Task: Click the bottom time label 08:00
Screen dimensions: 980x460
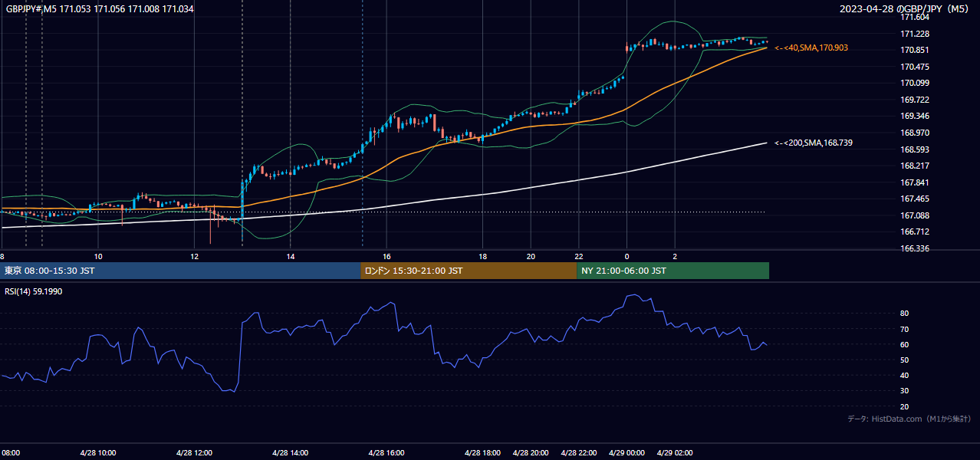Action: coord(11,453)
